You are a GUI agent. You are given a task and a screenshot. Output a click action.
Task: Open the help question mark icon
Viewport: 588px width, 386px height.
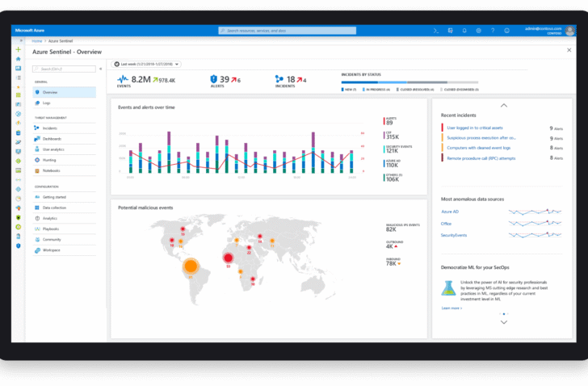coord(493,31)
